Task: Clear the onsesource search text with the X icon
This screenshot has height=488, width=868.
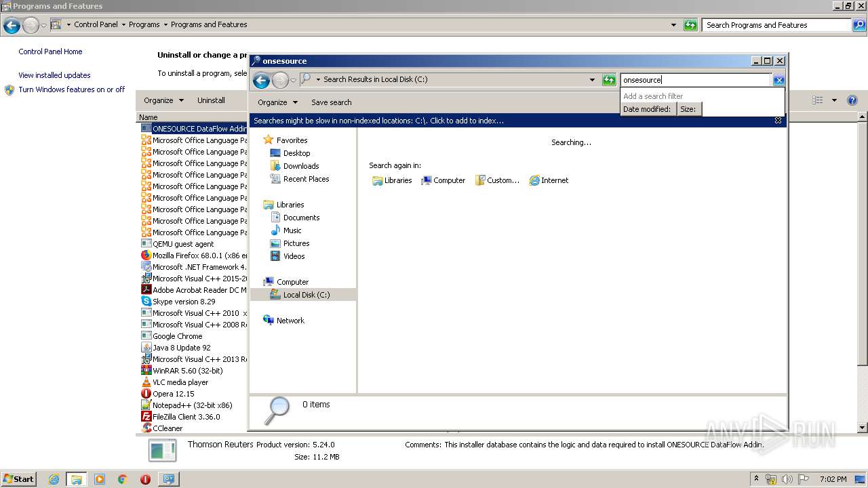Action: coord(778,80)
